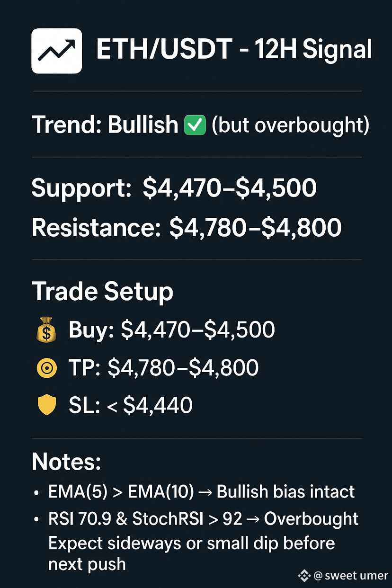
Task: Click the target icon beside TP
Action: [x=46, y=368]
